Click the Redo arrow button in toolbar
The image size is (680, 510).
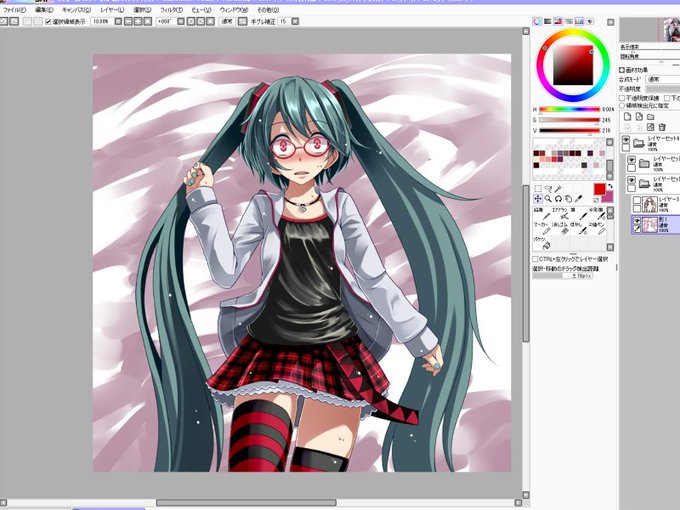point(14,21)
